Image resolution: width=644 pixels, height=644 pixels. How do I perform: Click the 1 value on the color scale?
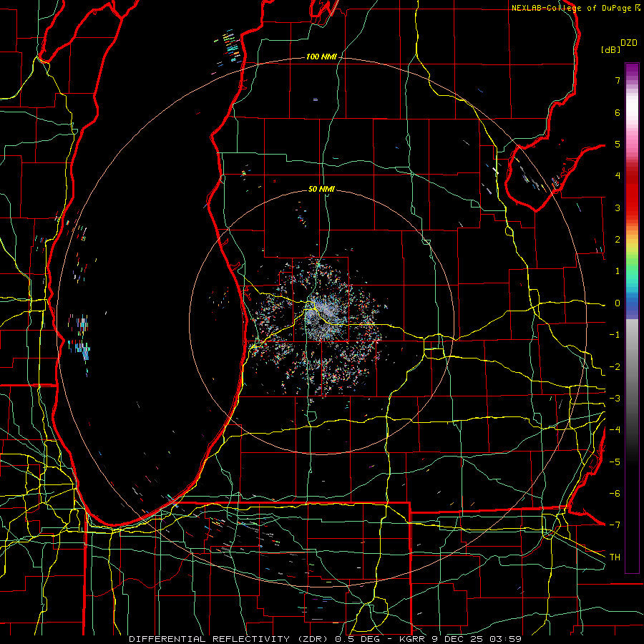click(x=618, y=271)
